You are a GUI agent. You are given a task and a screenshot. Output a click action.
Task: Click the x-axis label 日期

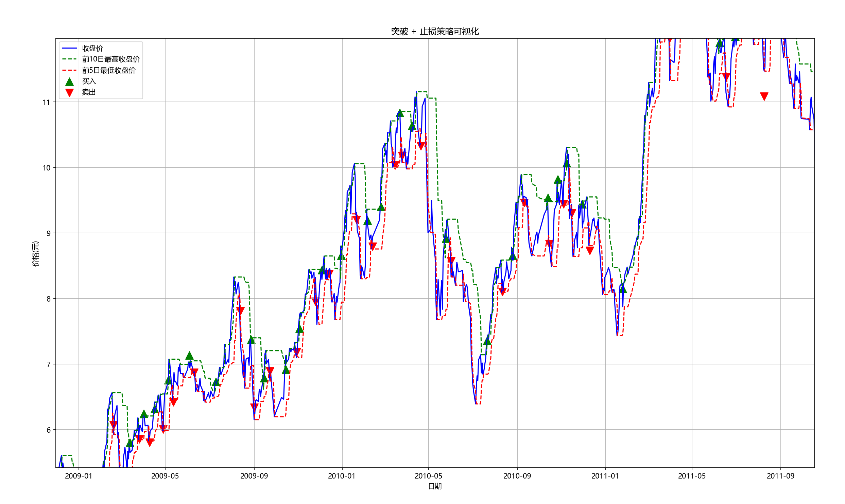pyautogui.click(x=435, y=486)
